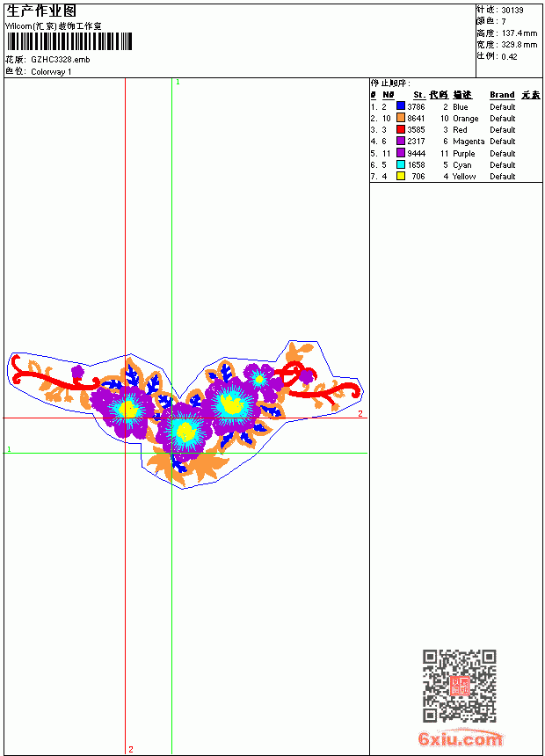Click the red marker 2 at right
545x756 pixels.
click(x=360, y=414)
